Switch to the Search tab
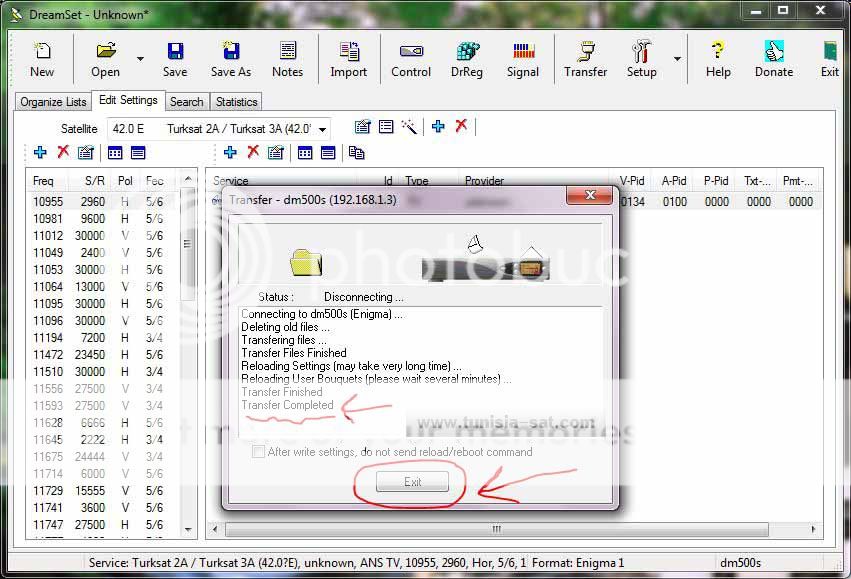 coord(186,101)
